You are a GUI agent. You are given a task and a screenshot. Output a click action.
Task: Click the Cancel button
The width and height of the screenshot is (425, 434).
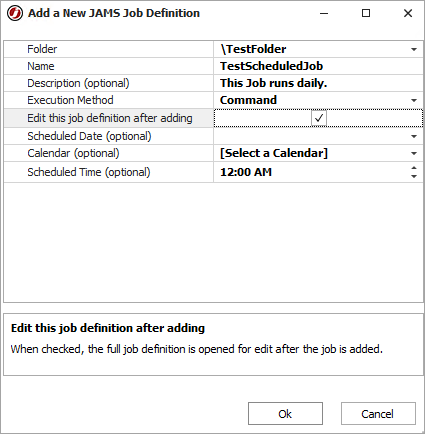pyautogui.click(x=378, y=414)
